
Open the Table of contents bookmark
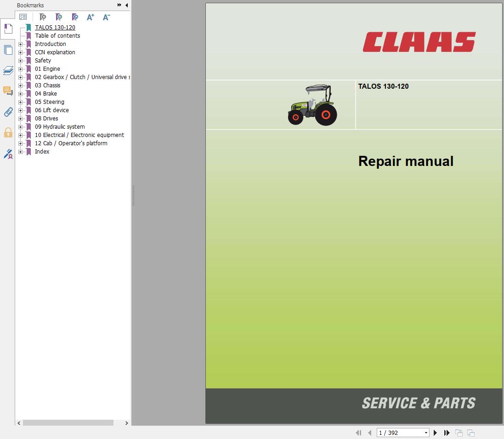pos(57,36)
